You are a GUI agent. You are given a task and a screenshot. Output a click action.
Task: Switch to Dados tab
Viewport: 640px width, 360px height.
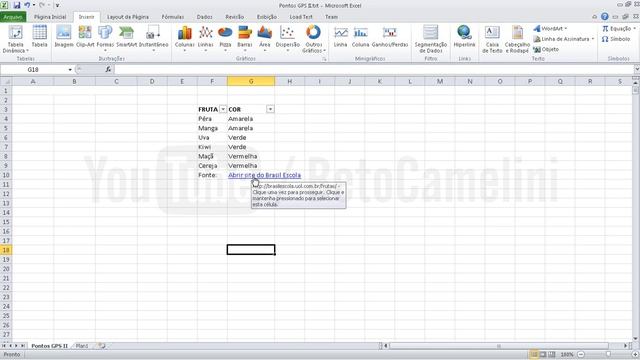204,17
